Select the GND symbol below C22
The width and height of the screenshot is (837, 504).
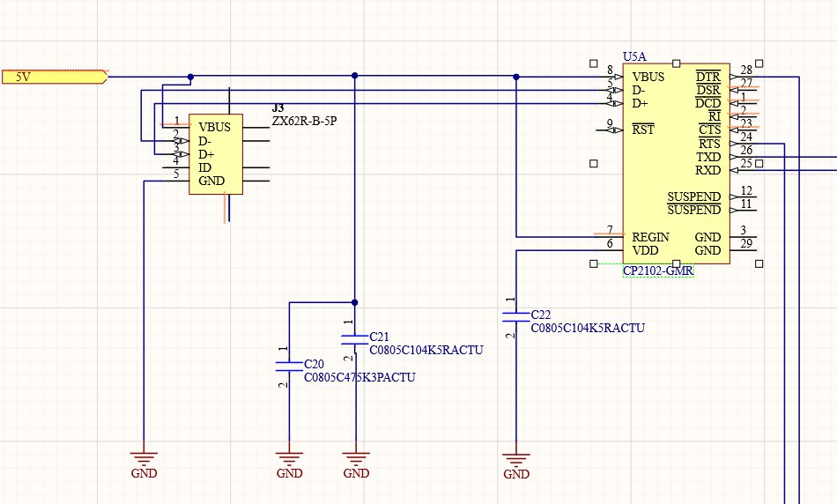(516, 463)
